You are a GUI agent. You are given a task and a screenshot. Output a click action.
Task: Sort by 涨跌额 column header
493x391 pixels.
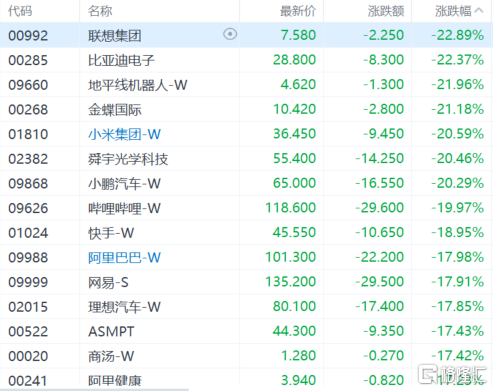(386, 11)
